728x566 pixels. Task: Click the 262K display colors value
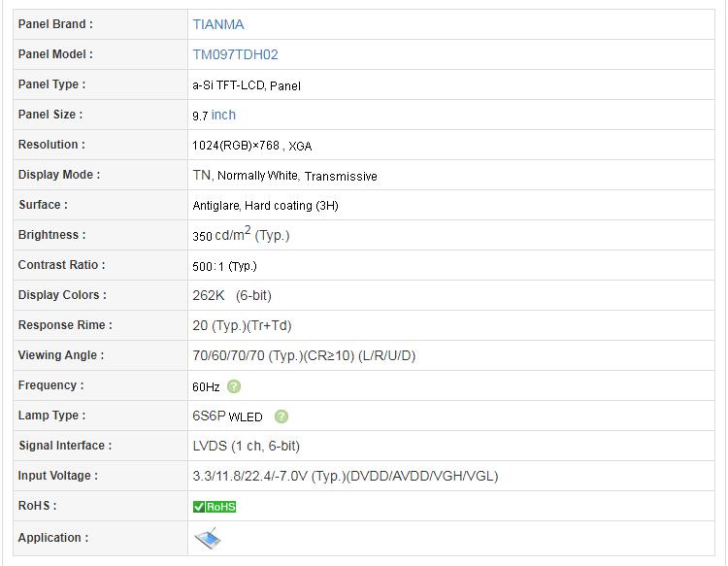tap(208, 295)
